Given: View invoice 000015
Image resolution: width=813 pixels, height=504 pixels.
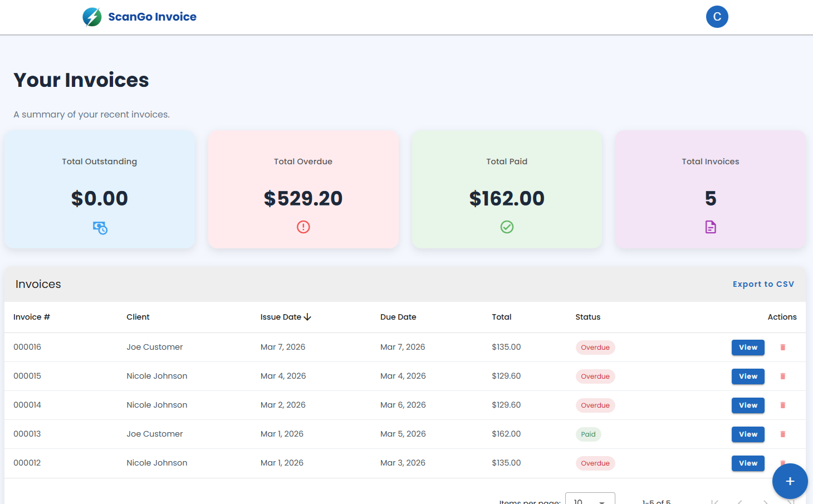Looking at the screenshot, I should coord(748,376).
